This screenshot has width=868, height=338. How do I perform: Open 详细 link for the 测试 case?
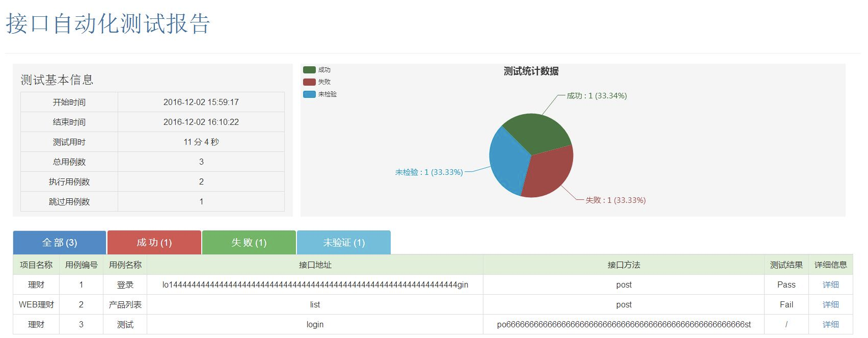point(830,325)
